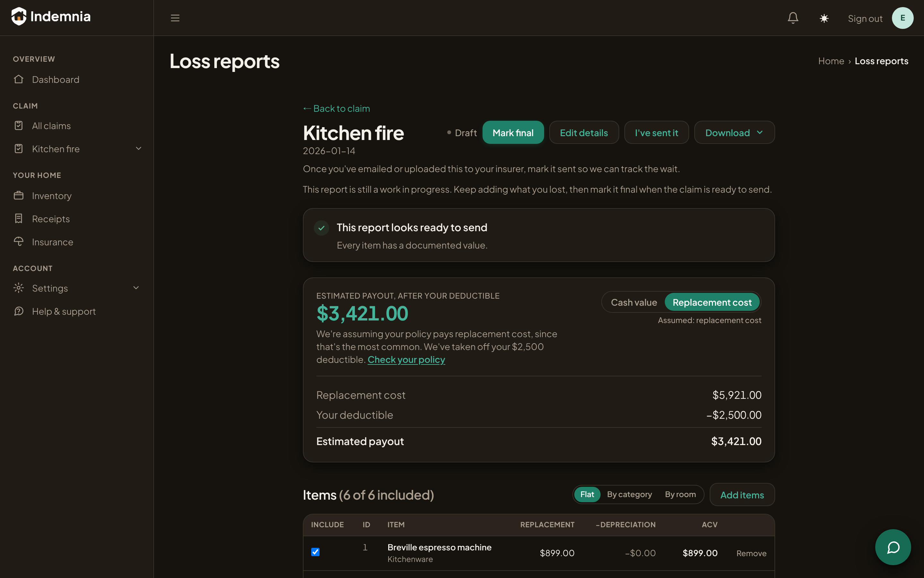Toggle the sidebar hamburger menu
The height and width of the screenshot is (578, 924).
click(175, 18)
